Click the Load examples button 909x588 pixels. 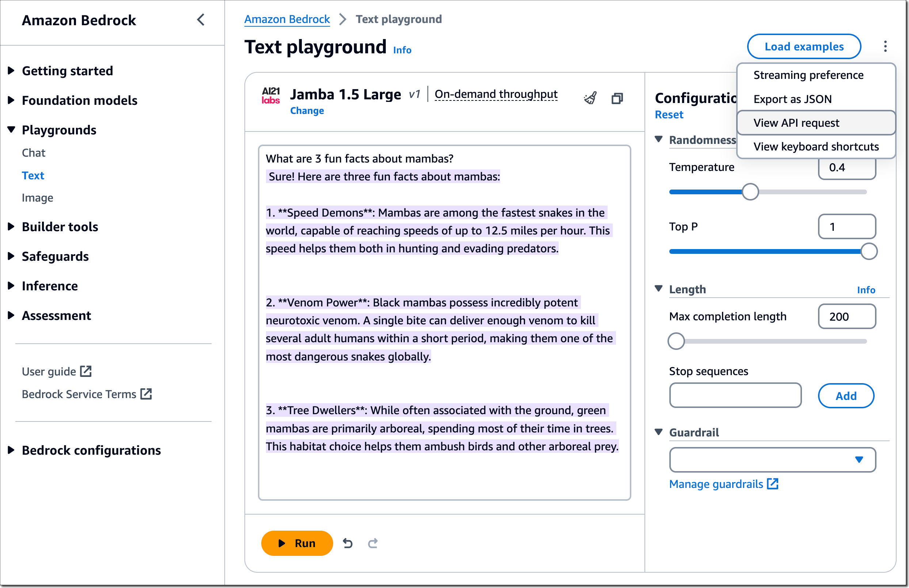pos(803,47)
